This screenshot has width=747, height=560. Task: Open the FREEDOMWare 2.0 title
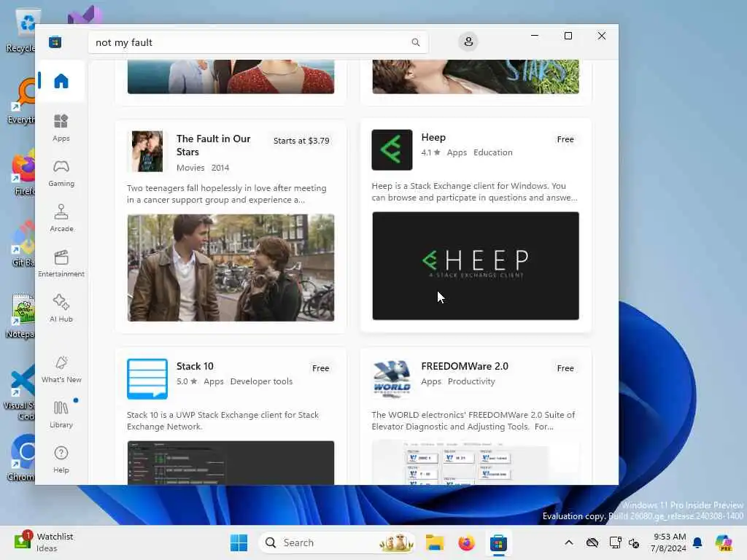pos(465,366)
